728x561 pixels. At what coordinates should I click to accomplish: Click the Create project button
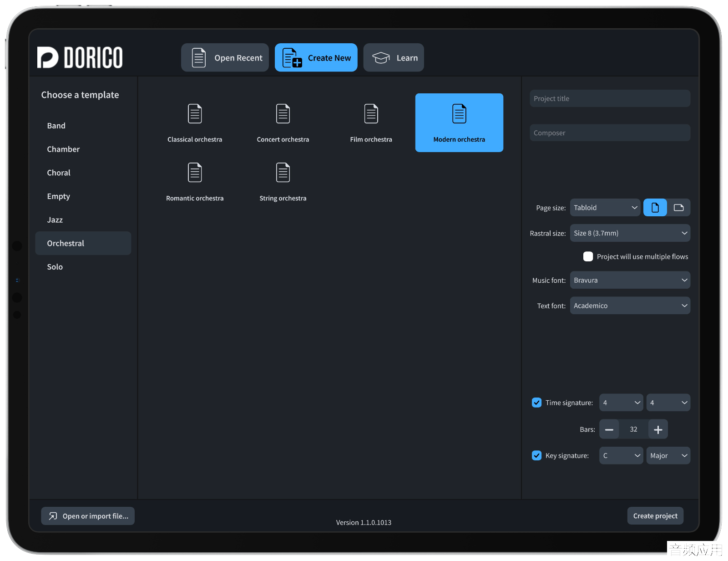[x=655, y=516]
